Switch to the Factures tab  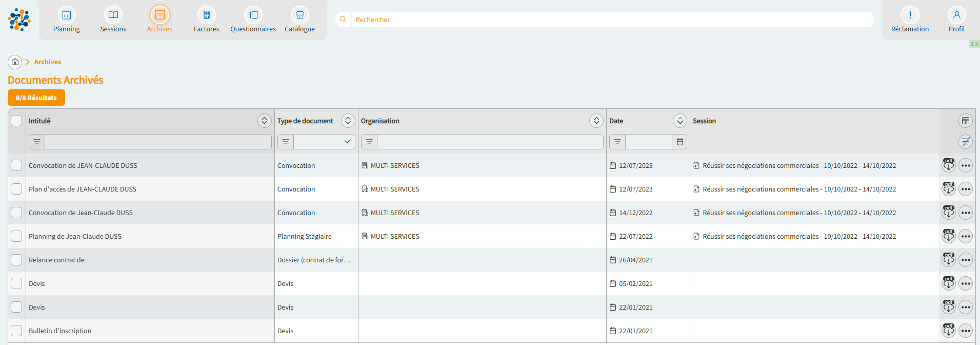pyautogui.click(x=206, y=20)
